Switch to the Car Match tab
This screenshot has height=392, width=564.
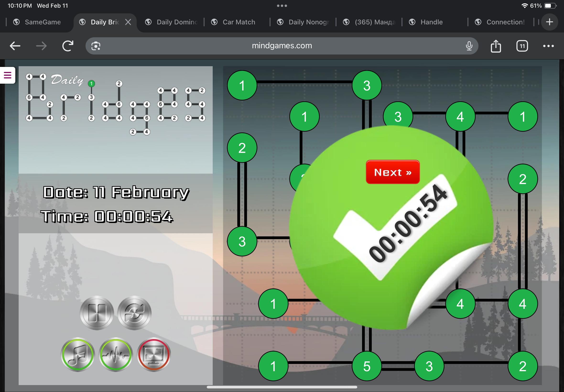click(239, 22)
